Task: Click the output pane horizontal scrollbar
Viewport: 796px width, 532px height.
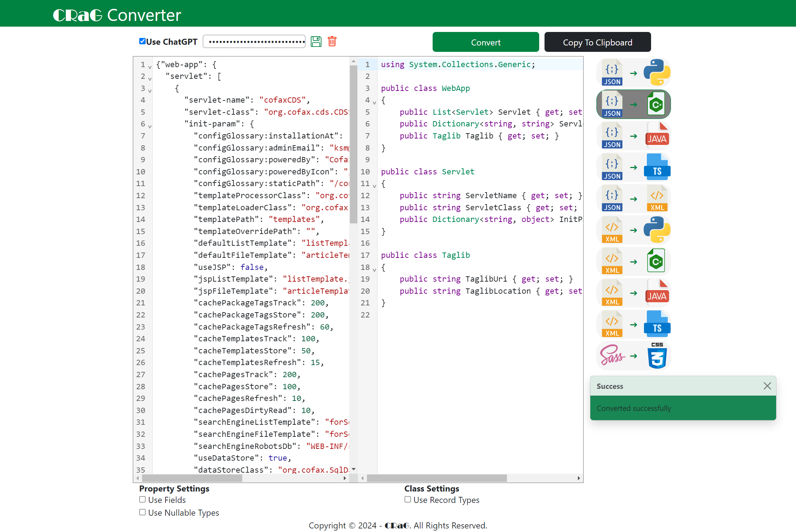Action: click(x=436, y=478)
